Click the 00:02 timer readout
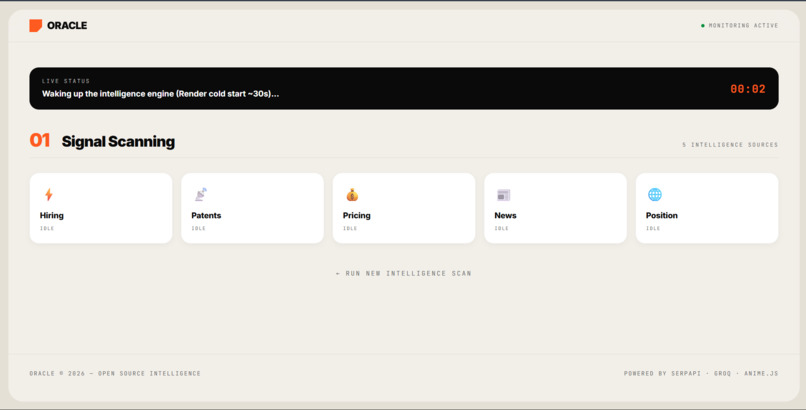The image size is (806, 410). coord(748,89)
